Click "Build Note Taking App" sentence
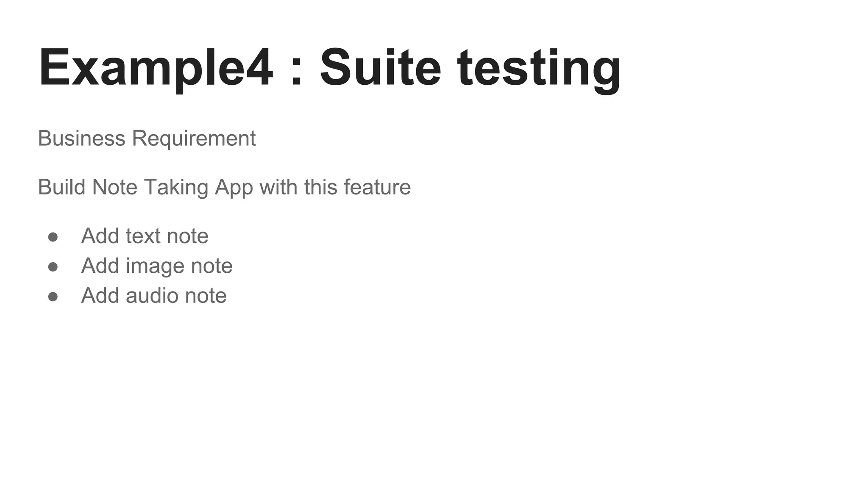This screenshot has height=488, width=868. click(224, 187)
